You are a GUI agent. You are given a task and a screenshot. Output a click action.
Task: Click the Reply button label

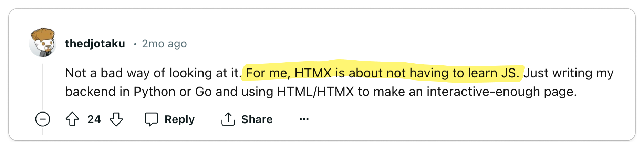pos(179,119)
